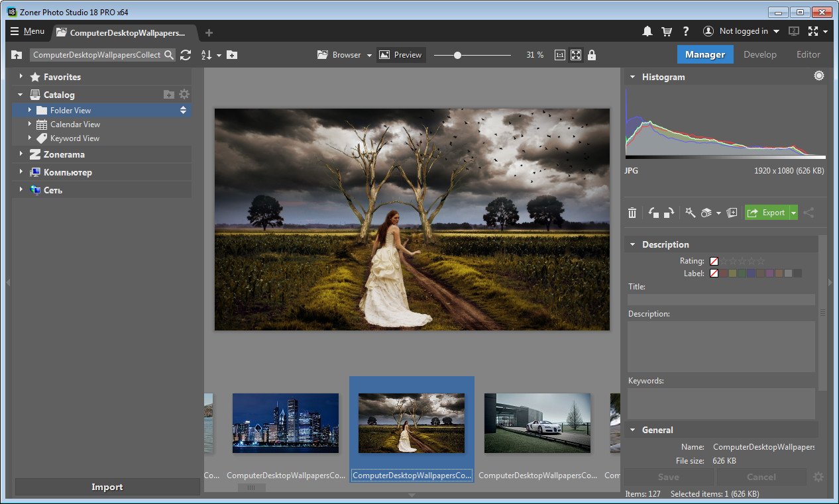839x504 pixels.
Task: Open the Export button dropdown arrow
Action: (x=793, y=213)
